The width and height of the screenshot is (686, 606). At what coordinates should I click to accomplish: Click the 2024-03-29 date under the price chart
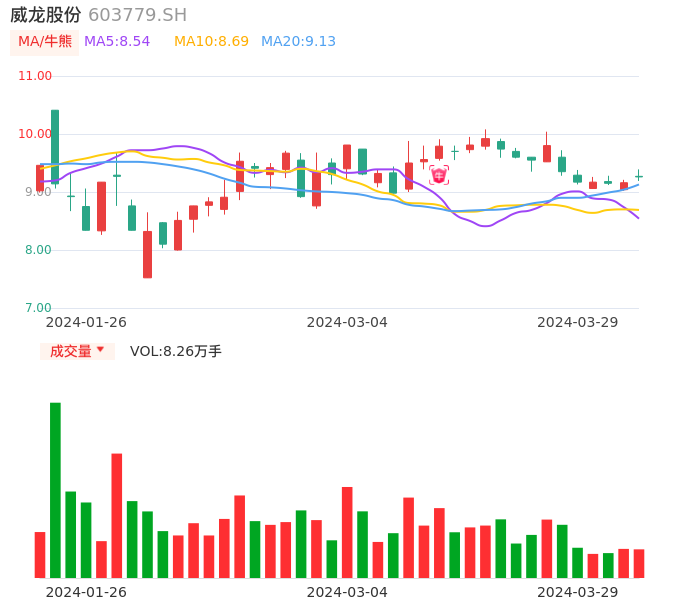pyautogui.click(x=578, y=322)
